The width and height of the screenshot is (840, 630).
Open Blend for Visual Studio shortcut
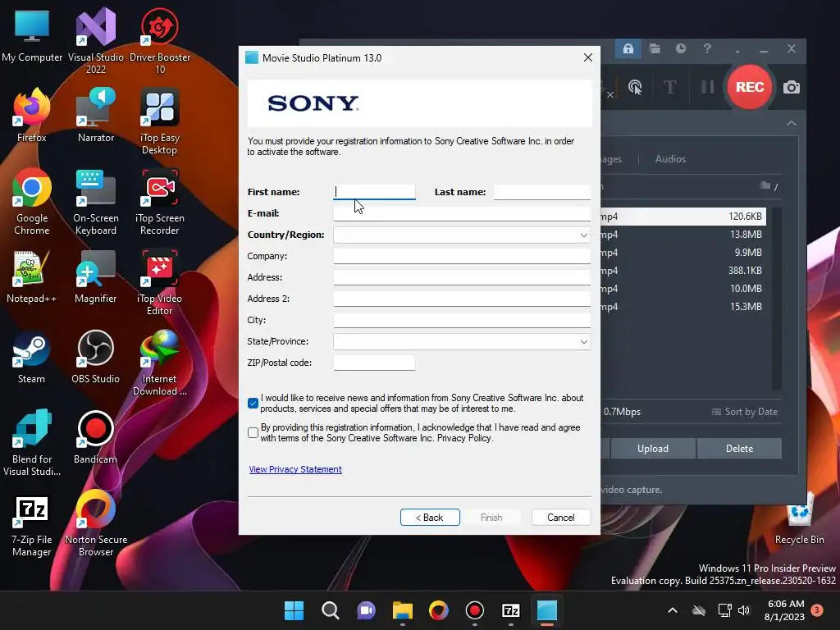pos(32,443)
